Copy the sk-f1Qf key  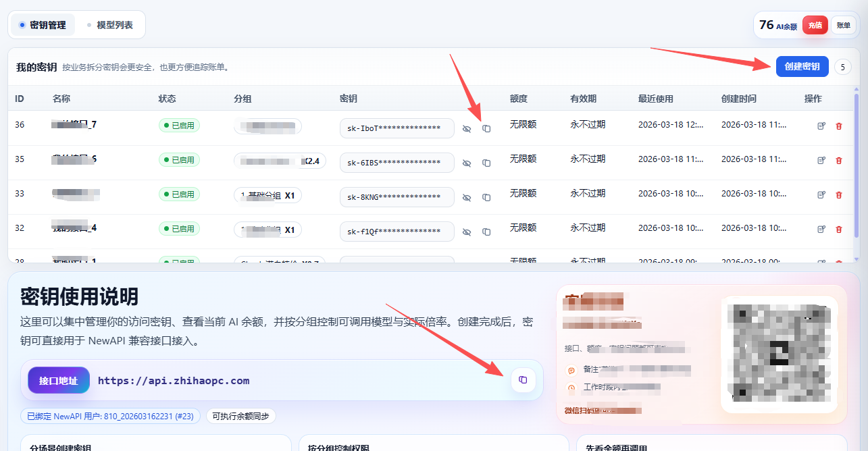click(x=486, y=232)
